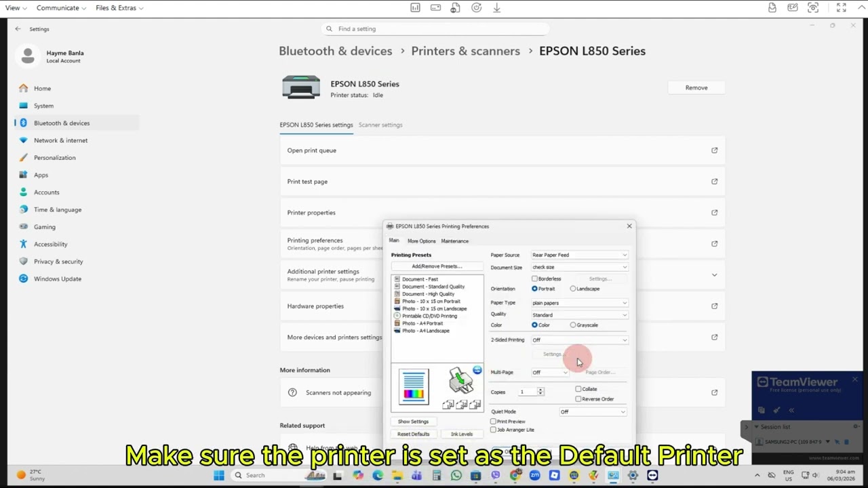868x488 pixels.
Task: Select Printable CD/DVD Printing preset
Action: coord(429,316)
